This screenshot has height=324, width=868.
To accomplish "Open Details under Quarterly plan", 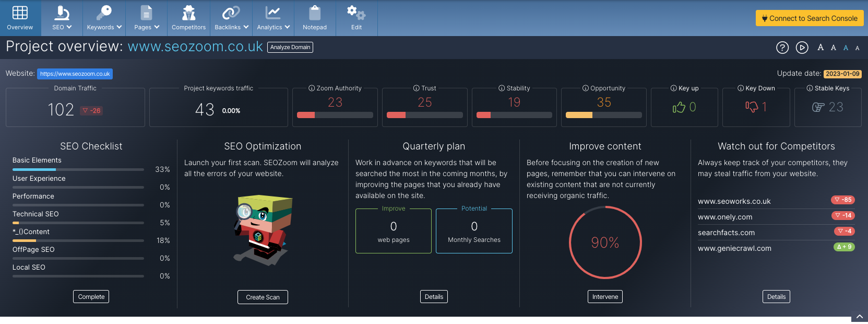I will pyautogui.click(x=434, y=297).
